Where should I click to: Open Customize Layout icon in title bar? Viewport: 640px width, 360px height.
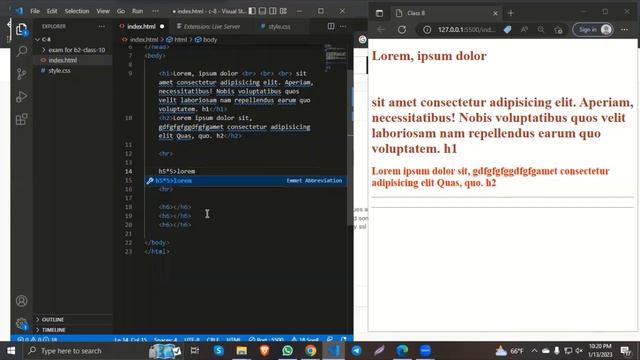pyautogui.click(x=283, y=11)
